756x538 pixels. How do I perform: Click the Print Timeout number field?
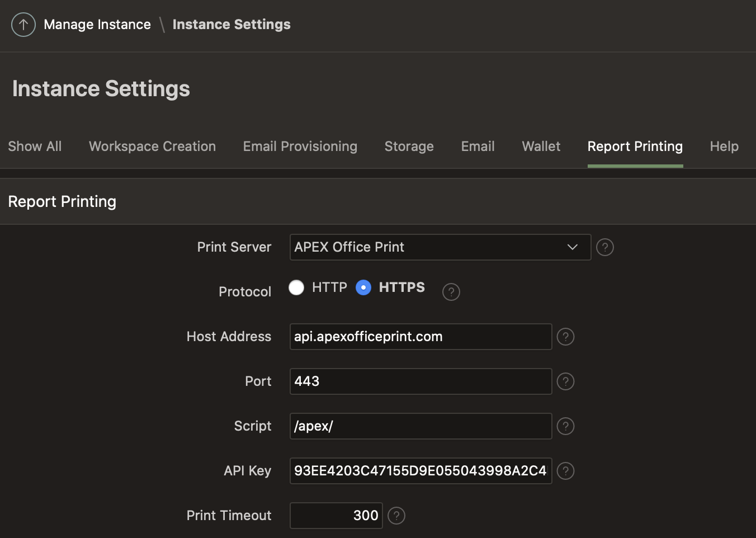pyautogui.click(x=336, y=516)
